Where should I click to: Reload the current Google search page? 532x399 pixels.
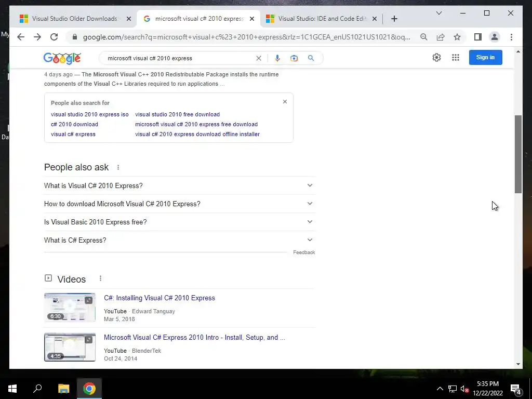coord(54,37)
